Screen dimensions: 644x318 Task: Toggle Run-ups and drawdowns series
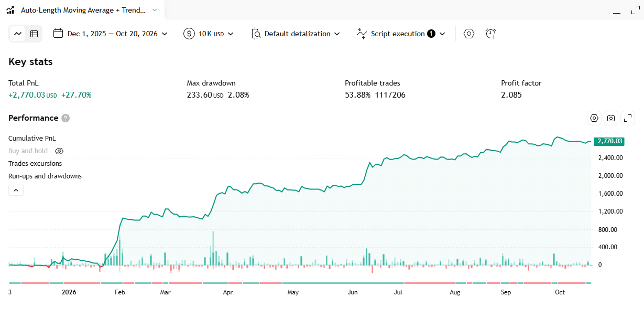[x=45, y=176]
